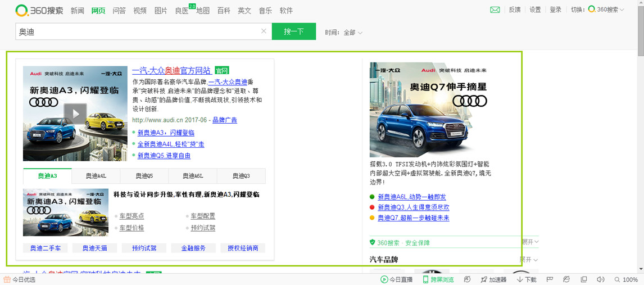
Task: Open 新奥迪A6L,动势一触即发 link
Action: (412, 197)
